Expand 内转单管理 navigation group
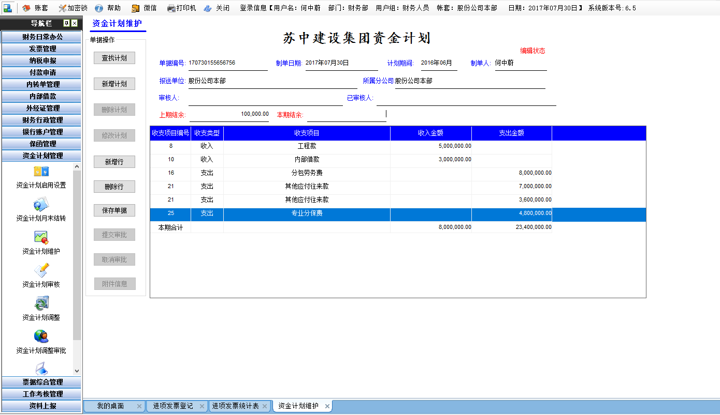 click(42, 84)
